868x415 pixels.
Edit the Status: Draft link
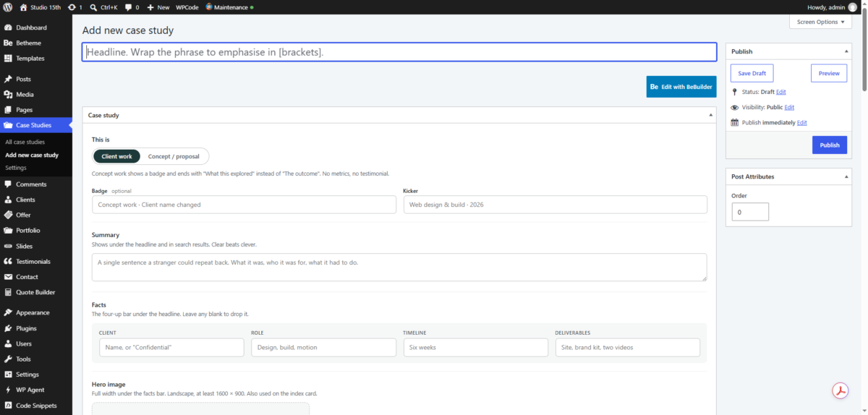[781, 92]
